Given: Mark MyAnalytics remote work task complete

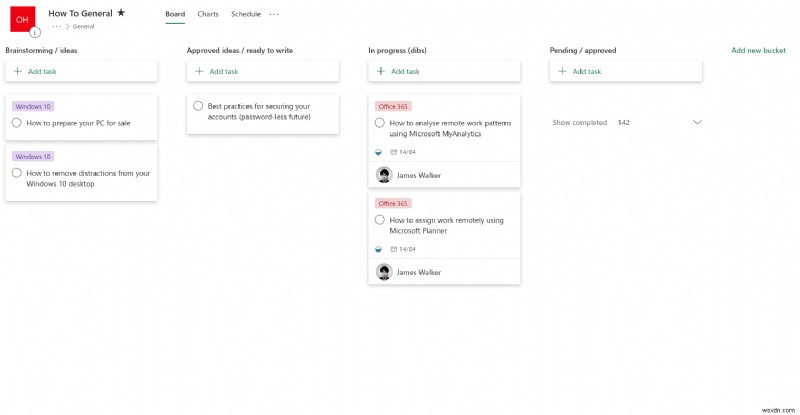Looking at the screenshot, I should (x=380, y=123).
